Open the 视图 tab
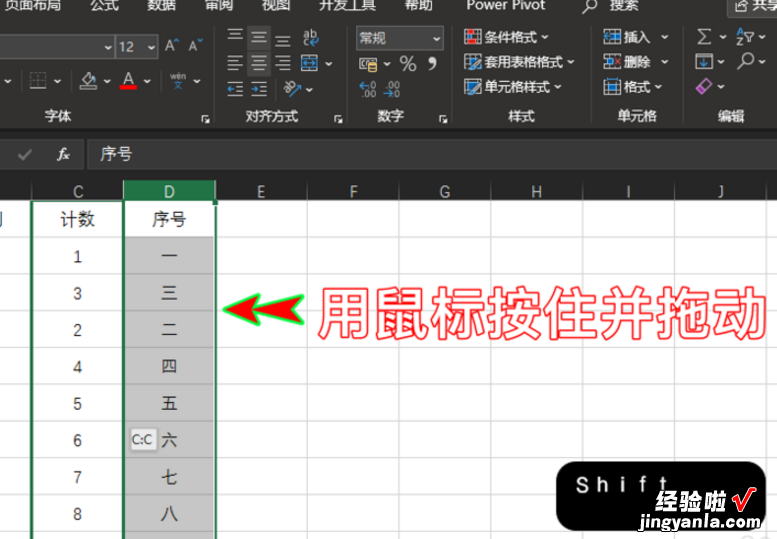Image resolution: width=777 pixels, height=539 pixels. [x=276, y=5]
